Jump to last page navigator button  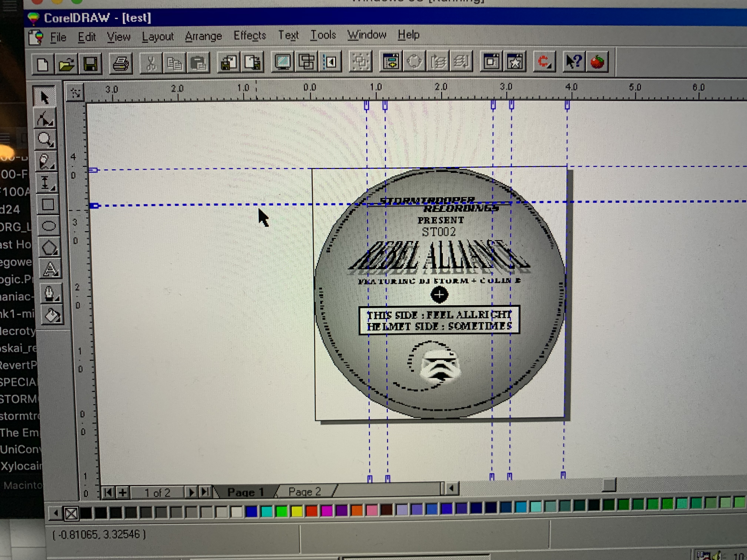(x=205, y=491)
